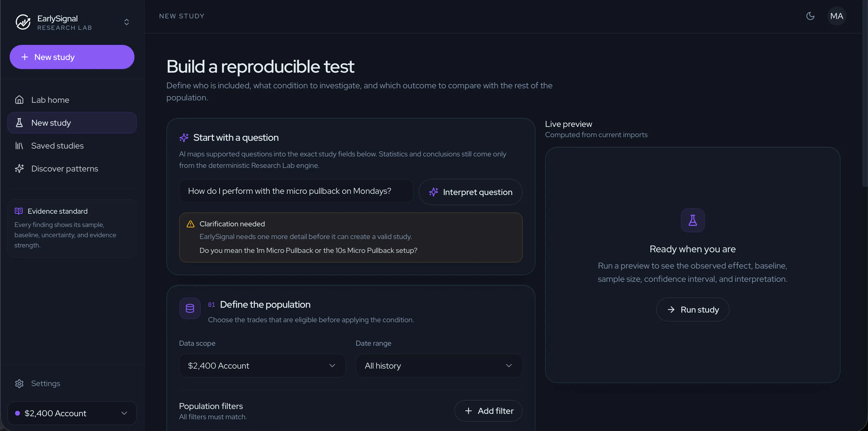Click the Interpret question button
Viewport: 868px width, 431px height.
pos(470,192)
